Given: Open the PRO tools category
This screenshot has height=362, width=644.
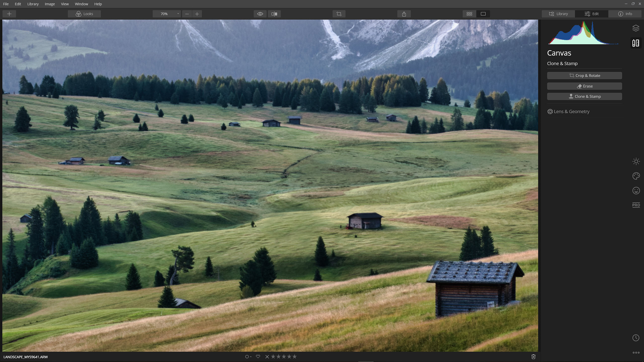Looking at the screenshot, I should [636, 205].
